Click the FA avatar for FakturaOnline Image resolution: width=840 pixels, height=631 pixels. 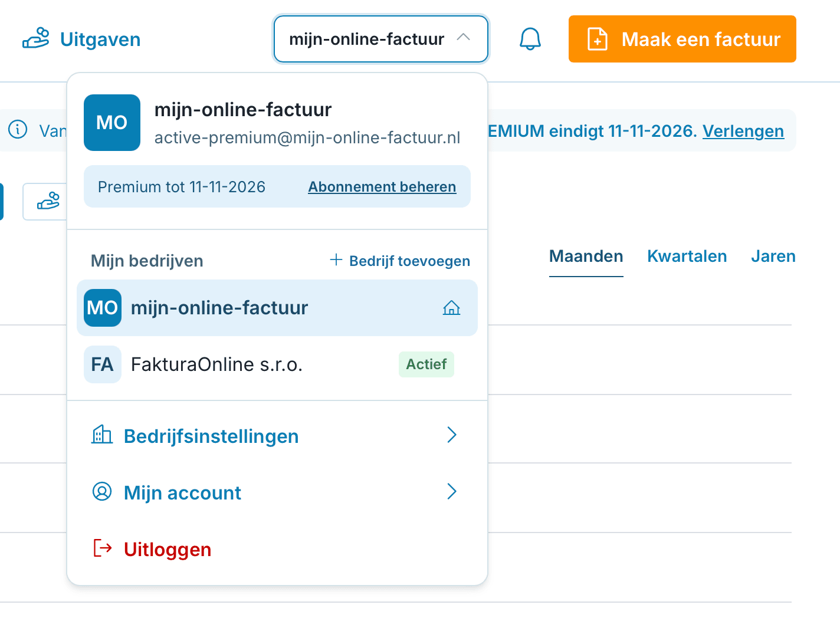point(103,364)
